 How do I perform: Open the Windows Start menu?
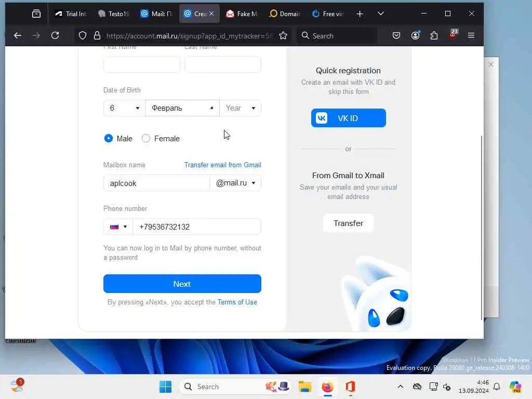point(166,387)
